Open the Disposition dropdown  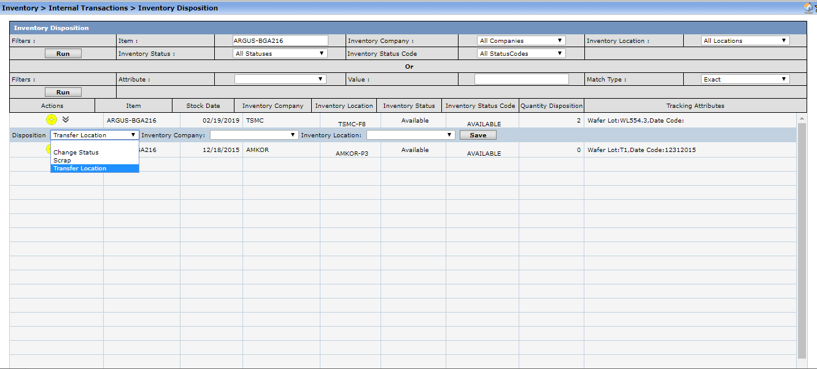95,135
